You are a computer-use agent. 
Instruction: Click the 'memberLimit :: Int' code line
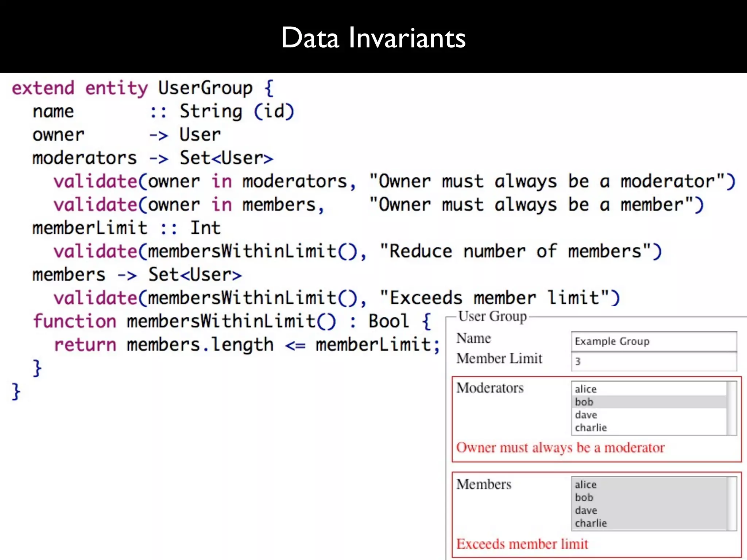coord(127,228)
